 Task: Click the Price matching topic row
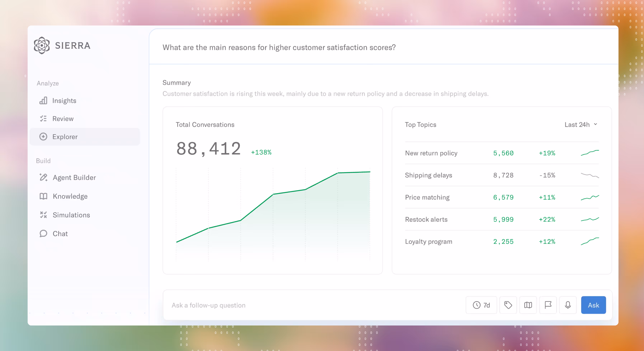point(502,197)
